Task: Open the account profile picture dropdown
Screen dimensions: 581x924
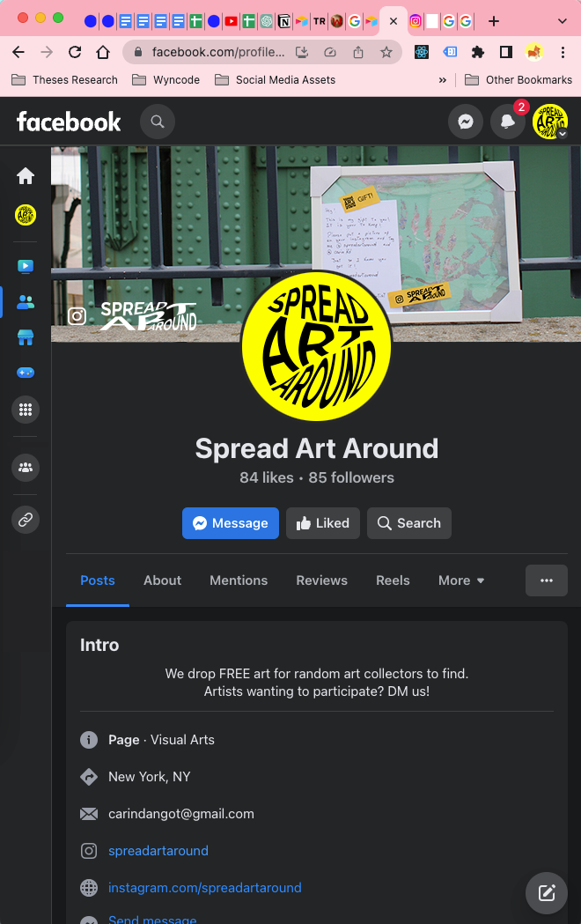Action: point(550,122)
